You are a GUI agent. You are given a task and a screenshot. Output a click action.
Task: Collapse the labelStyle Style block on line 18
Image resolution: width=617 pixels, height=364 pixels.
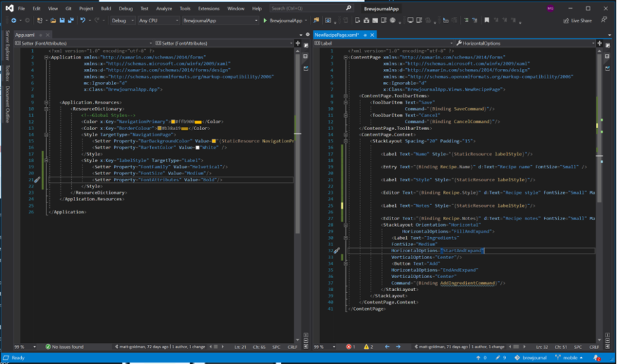pos(46,160)
